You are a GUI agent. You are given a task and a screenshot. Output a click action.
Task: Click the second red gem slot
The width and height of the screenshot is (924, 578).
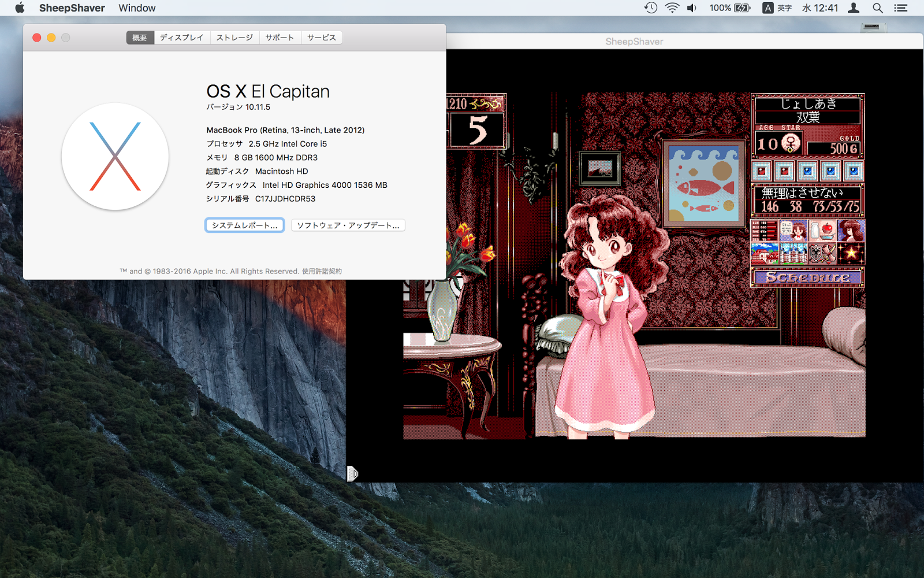784,171
